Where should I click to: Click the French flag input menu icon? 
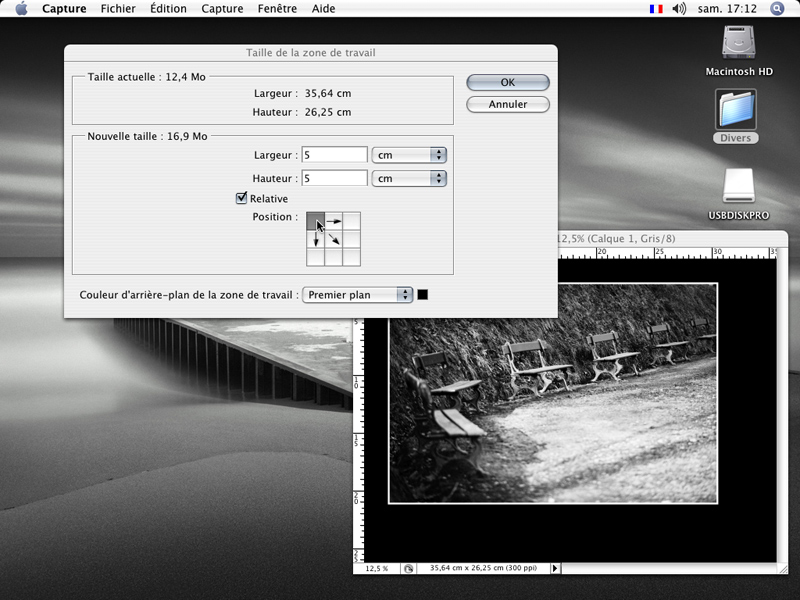(656, 9)
